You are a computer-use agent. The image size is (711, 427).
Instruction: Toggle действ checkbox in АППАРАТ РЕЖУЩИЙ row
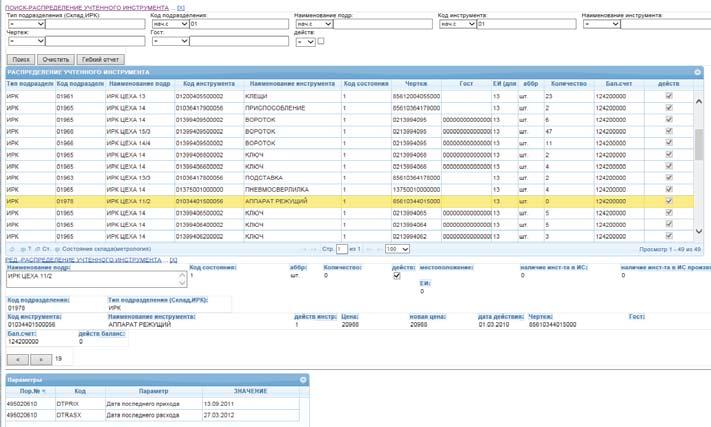(669, 201)
